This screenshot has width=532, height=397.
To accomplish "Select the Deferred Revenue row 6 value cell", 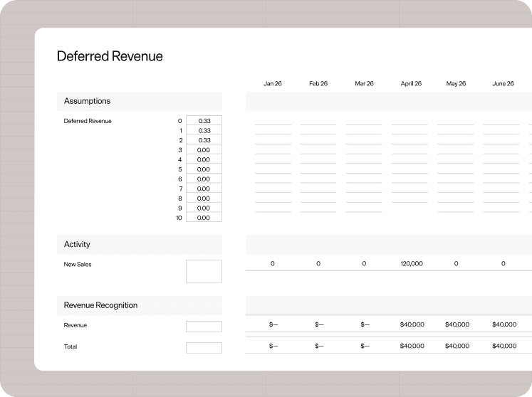I will click(x=204, y=179).
